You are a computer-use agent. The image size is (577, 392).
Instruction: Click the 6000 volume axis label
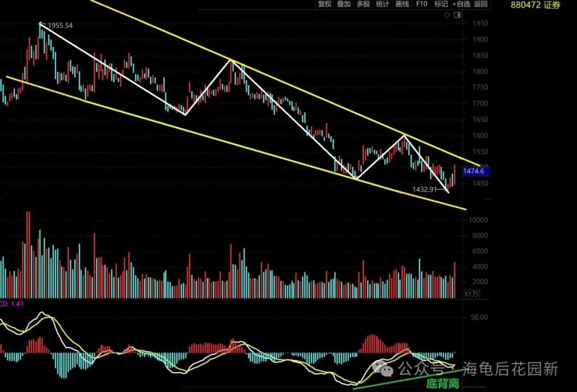[480, 251]
